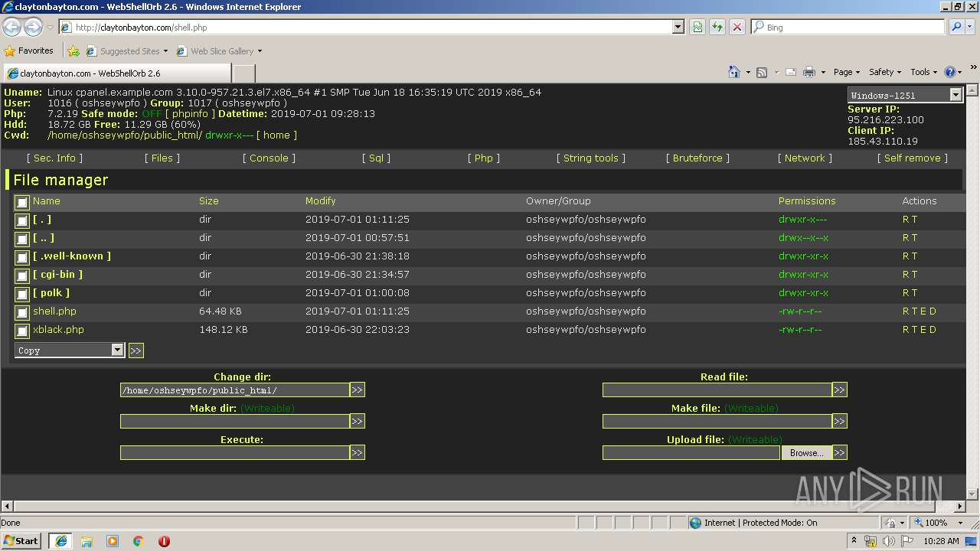Open Google Chrome taskbar icon
This screenshot has width=980, height=551.
[x=139, y=541]
